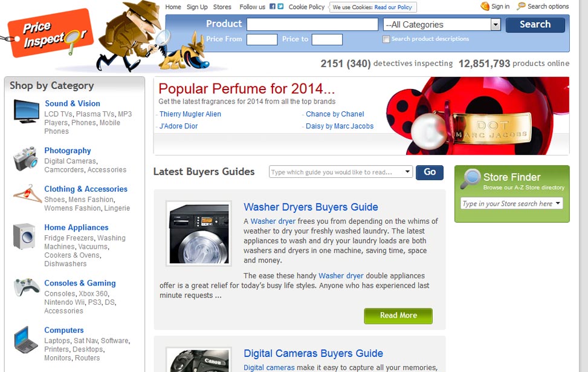This screenshot has width=588, height=372.
Task: Open Stores in top menu
Action: 222,7
